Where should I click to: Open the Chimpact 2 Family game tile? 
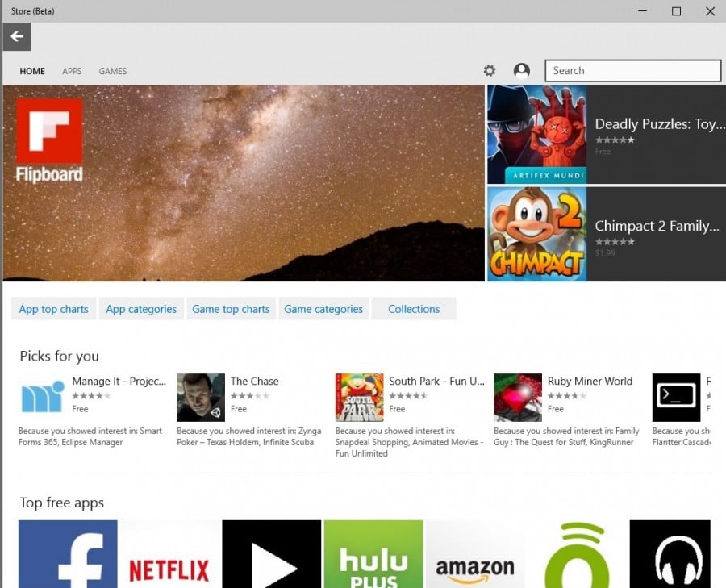click(605, 234)
